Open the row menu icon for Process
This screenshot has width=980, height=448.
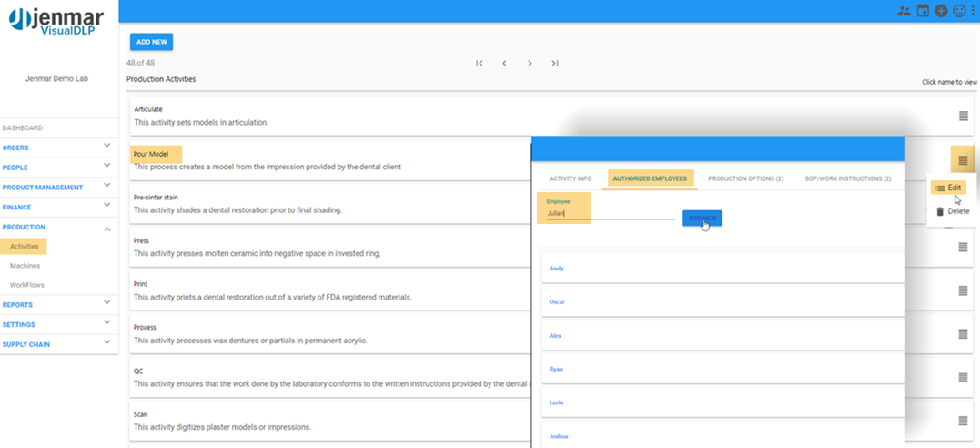pyautogui.click(x=963, y=334)
